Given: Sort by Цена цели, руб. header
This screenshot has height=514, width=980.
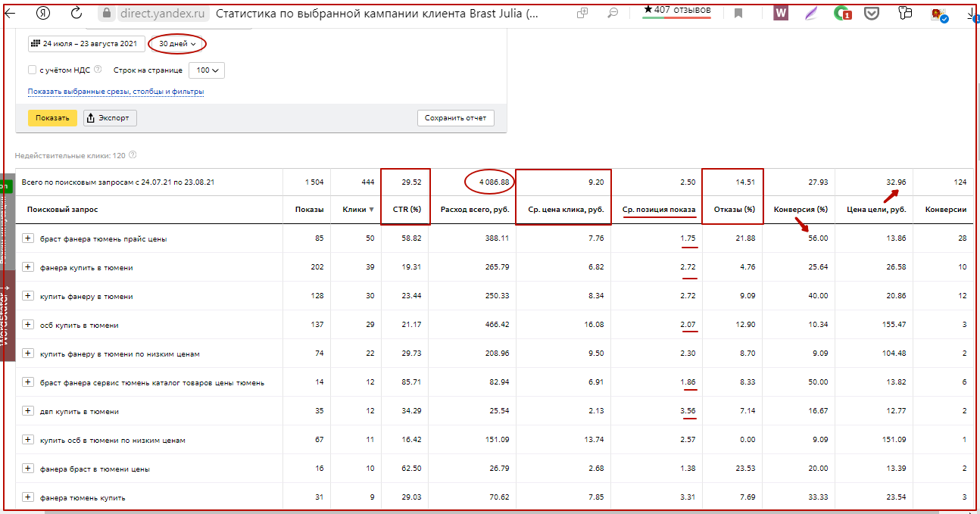Looking at the screenshot, I should click(876, 210).
